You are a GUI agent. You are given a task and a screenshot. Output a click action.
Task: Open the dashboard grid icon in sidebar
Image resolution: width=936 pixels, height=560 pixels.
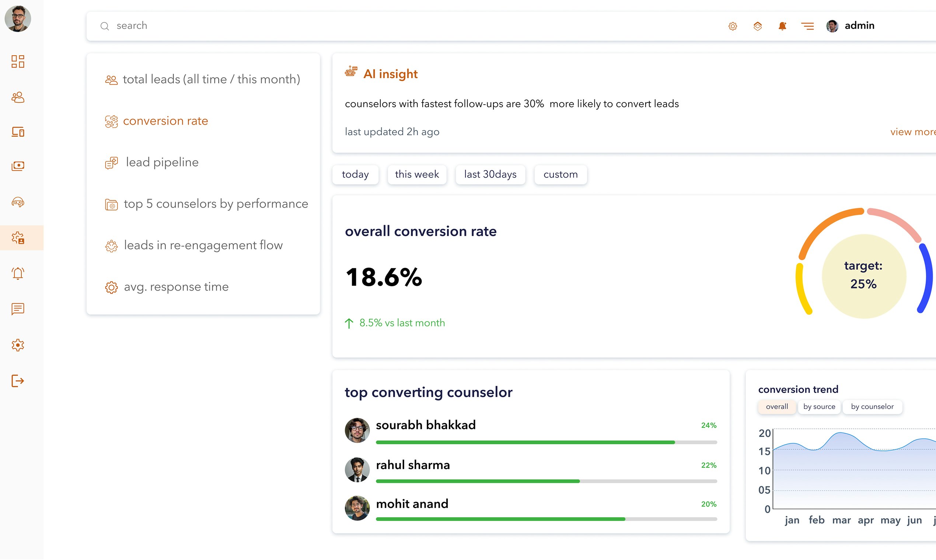coord(18,62)
